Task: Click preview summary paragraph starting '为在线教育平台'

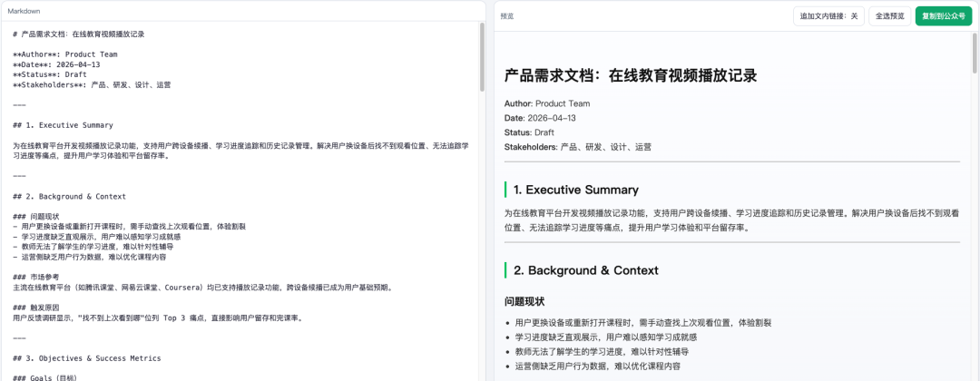Action: [732, 220]
